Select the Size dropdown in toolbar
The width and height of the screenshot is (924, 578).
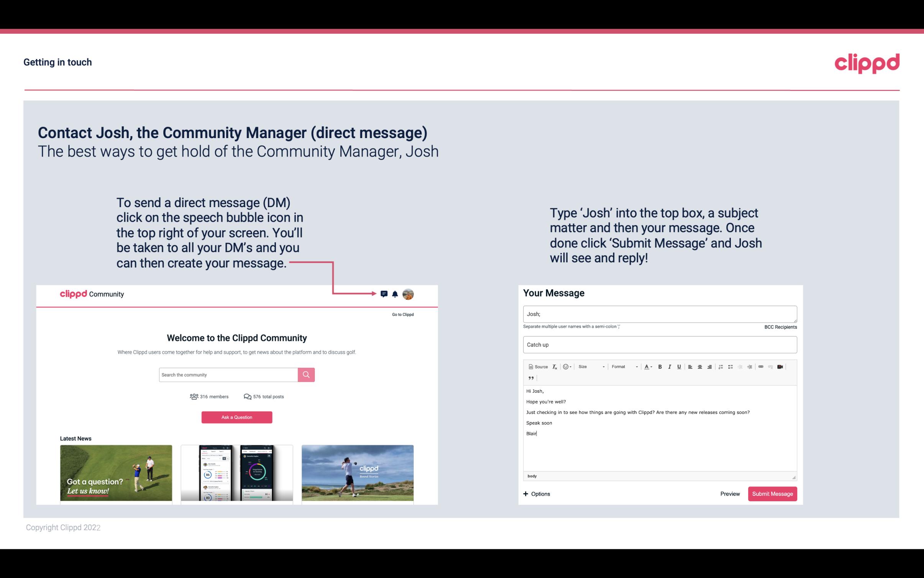pos(589,366)
